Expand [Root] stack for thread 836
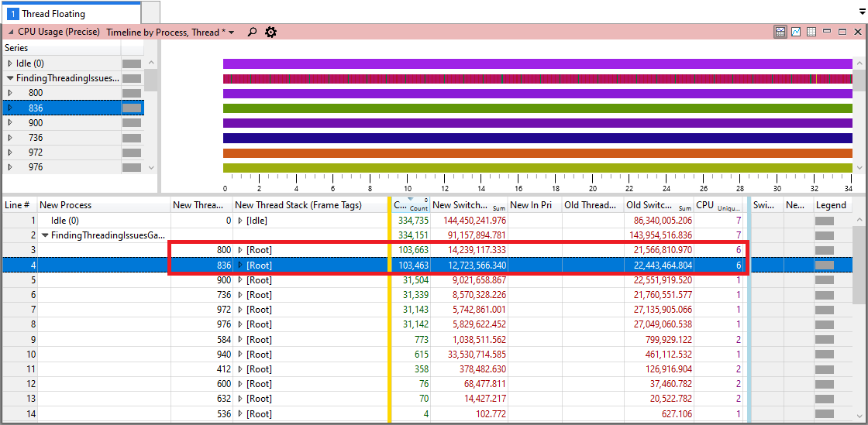 click(240, 266)
